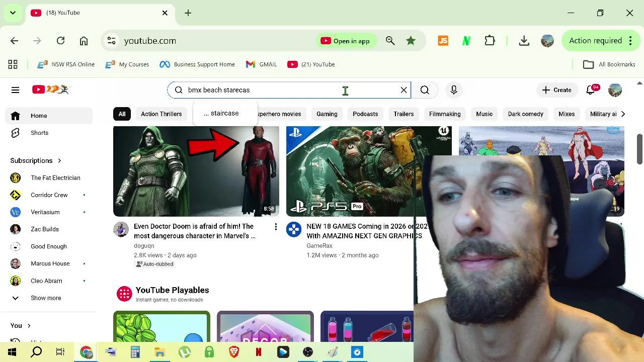The height and width of the screenshot is (362, 644).
Task: Click Action required button
Action: click(601, 41)
